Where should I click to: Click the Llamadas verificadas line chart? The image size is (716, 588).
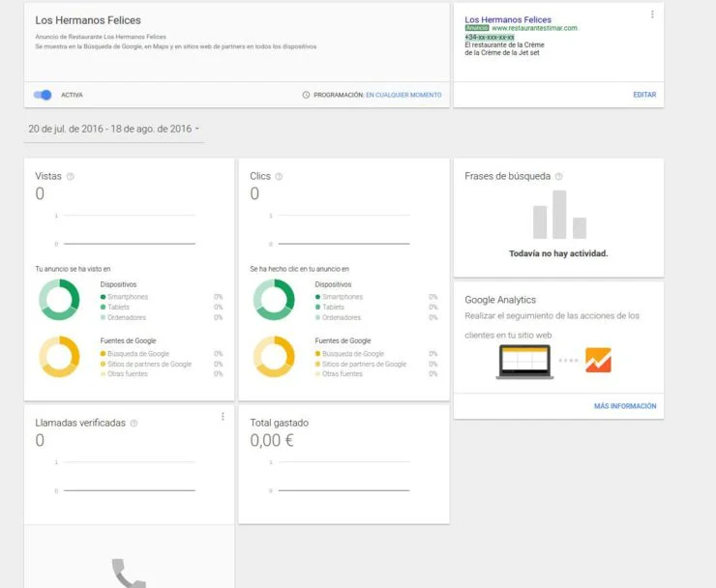[x=126, y=476]
